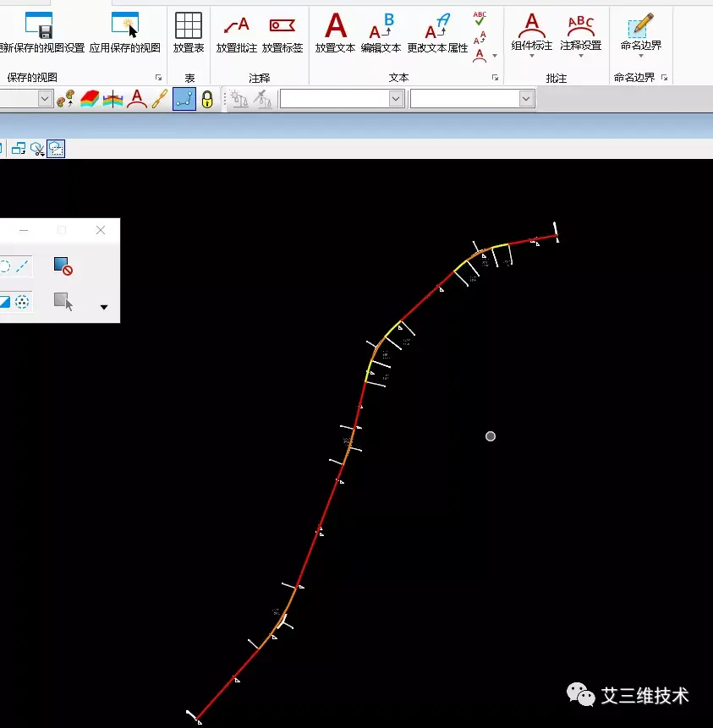
Task: Click the clip volume scissors icon
Action: [x=37, y=149]
